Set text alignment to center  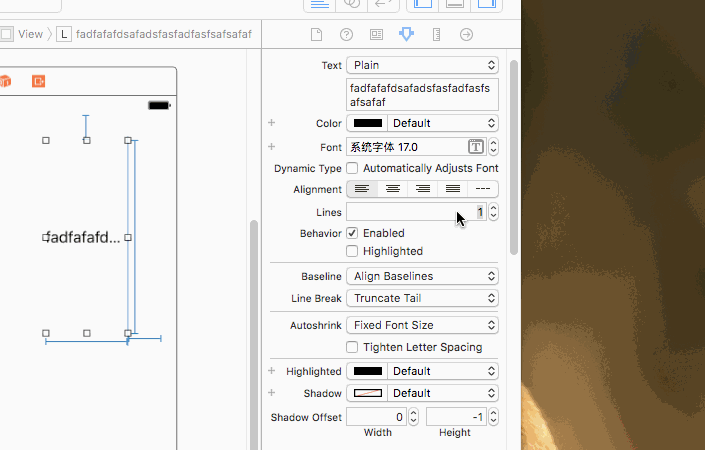coord(393,189)
